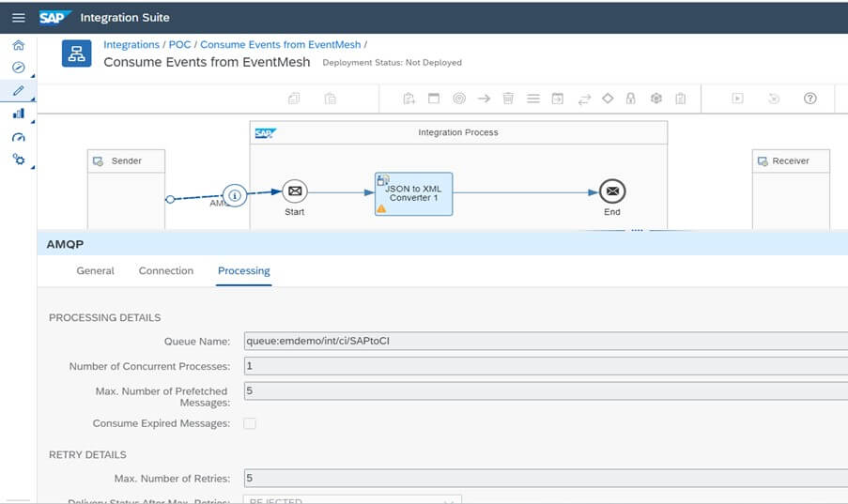Select the Sender participant box
The image size is (848, 504).
(126, 190)
